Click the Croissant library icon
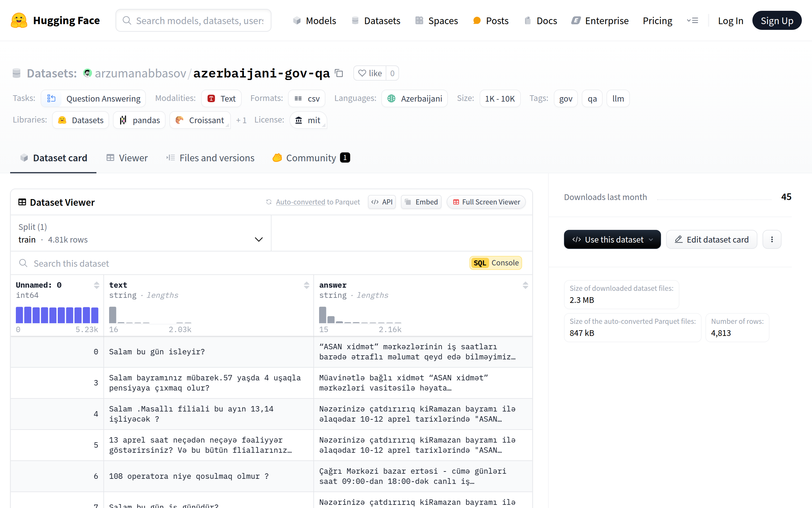Screen dimensions: 812x508 (x=180, y=120)
